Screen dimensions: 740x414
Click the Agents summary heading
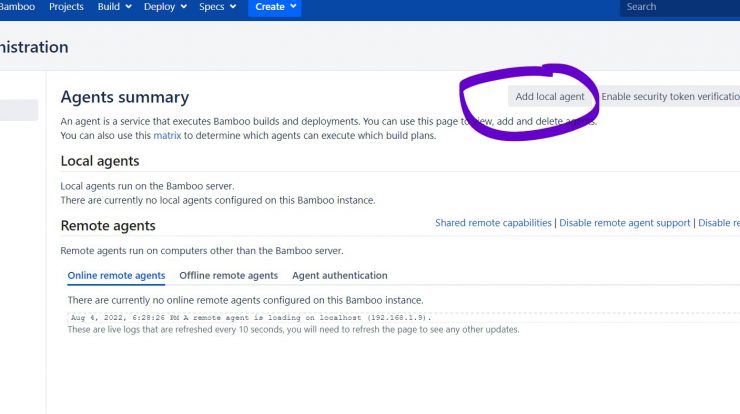(x=125, y=97)
